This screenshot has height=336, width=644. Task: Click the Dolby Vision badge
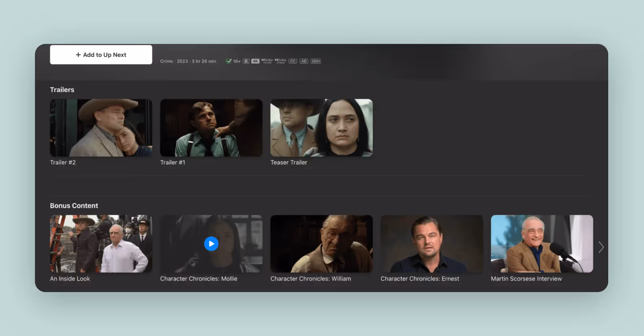267,61
